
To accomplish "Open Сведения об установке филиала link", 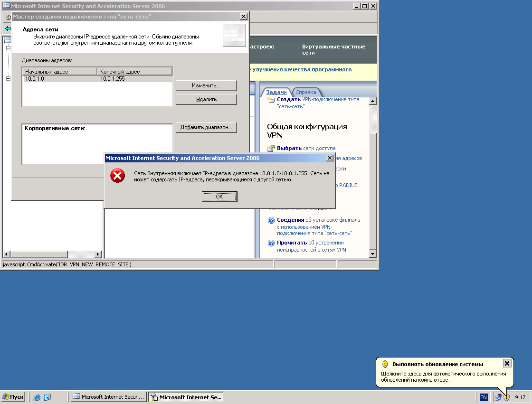I will [319, 226].
